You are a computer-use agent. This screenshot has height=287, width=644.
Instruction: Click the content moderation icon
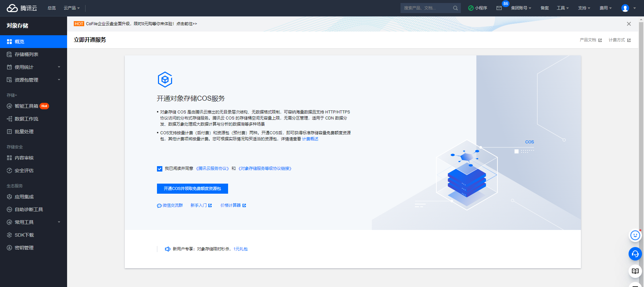coord(9,158)
